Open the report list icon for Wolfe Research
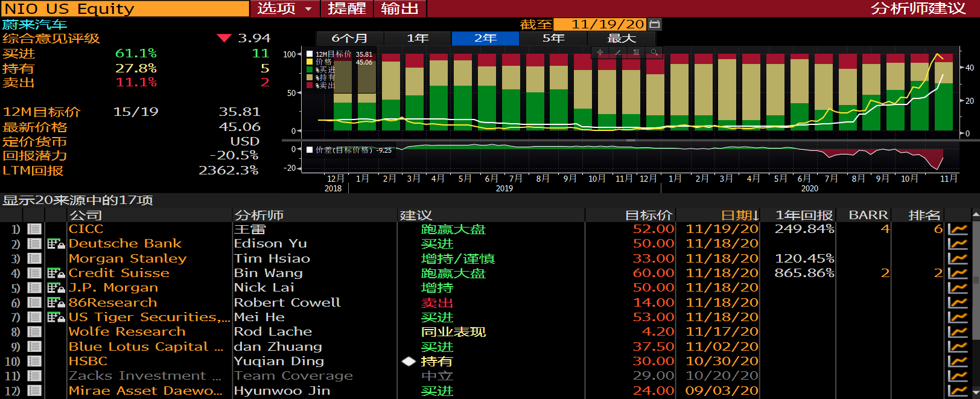The image size is (980, 399). [34, 332]
